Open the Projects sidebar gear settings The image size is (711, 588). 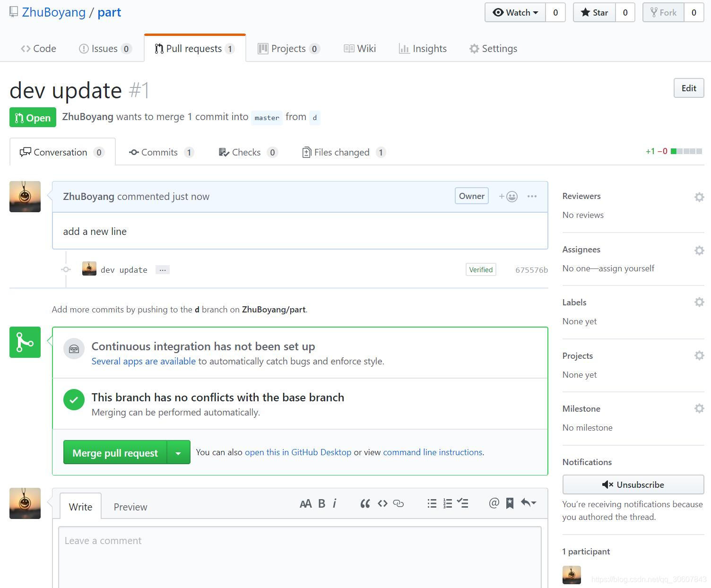coord(699,355)
